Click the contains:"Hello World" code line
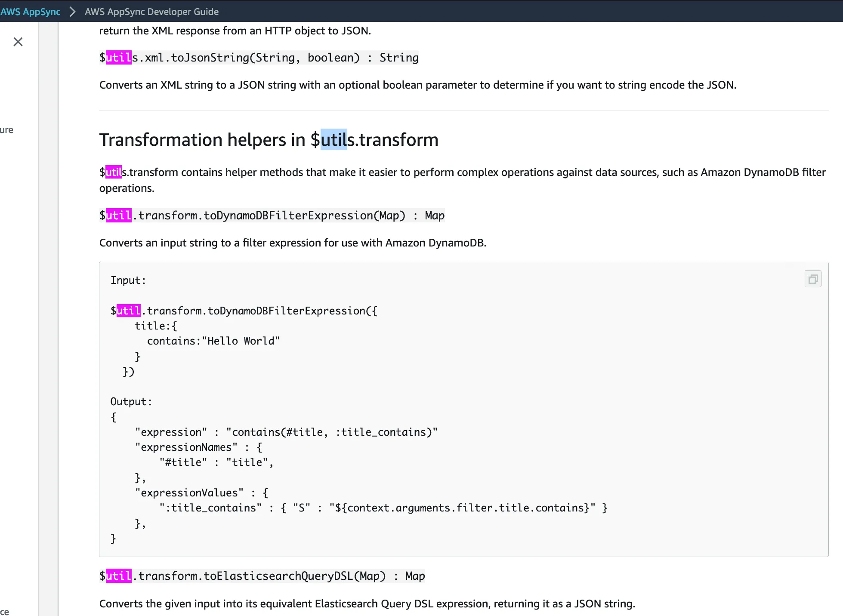The image size is (843, 616). (x=213, y=341)
